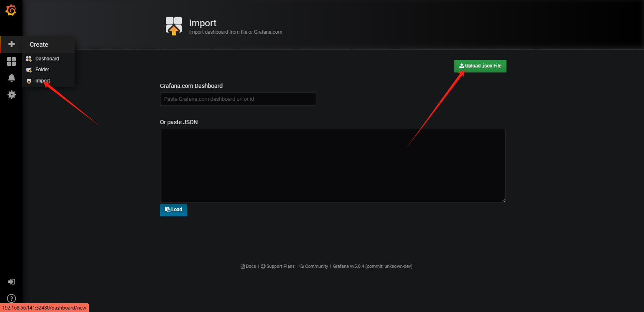Image resolution: width=644 pixels, height=312 pixels.
Task: Click the 'Grafana.com Dashboard' label
Action: (x=191, y=86)
